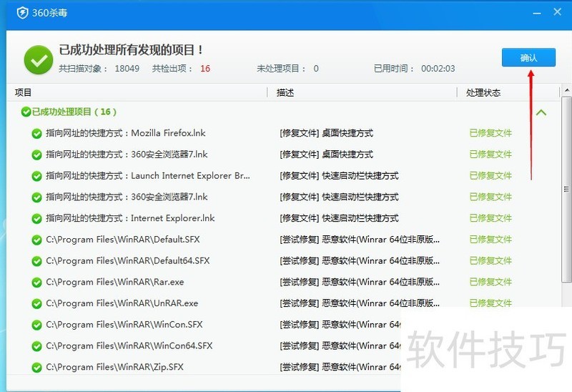Image resolution: width=572 pixels, height=392 pixels.
Task: Select C:\Program Files\WinRAR\Rar.exe entry
Action: pos(115,282)
